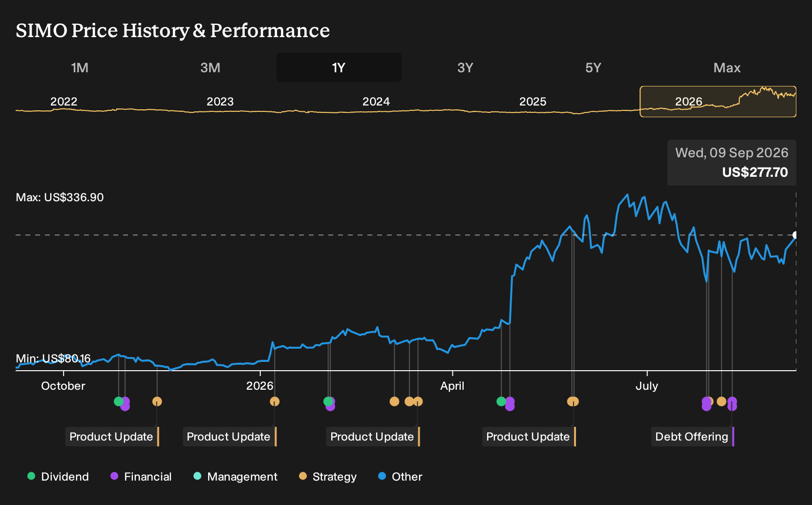The height and width of the screenshot is (505, 812).
Task: Jump to 2025 on the overview timeline
Action: [x=533, y=102]
